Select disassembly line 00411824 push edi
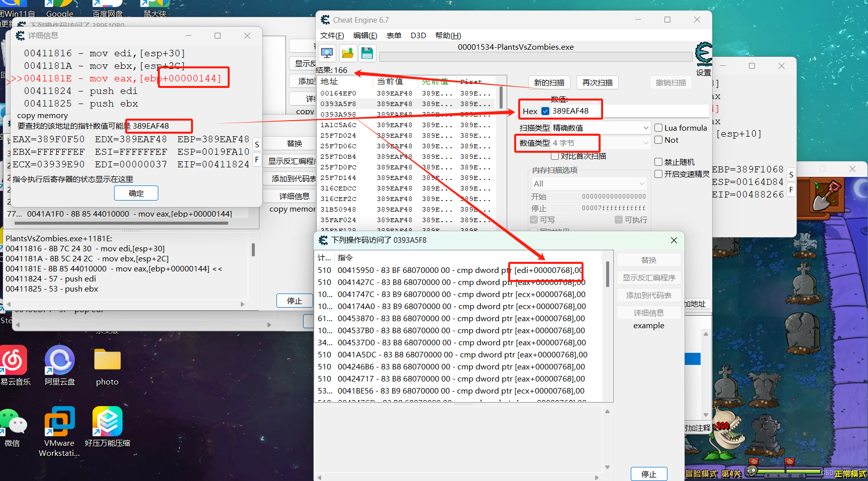868x481 pixels. [80, 91]
